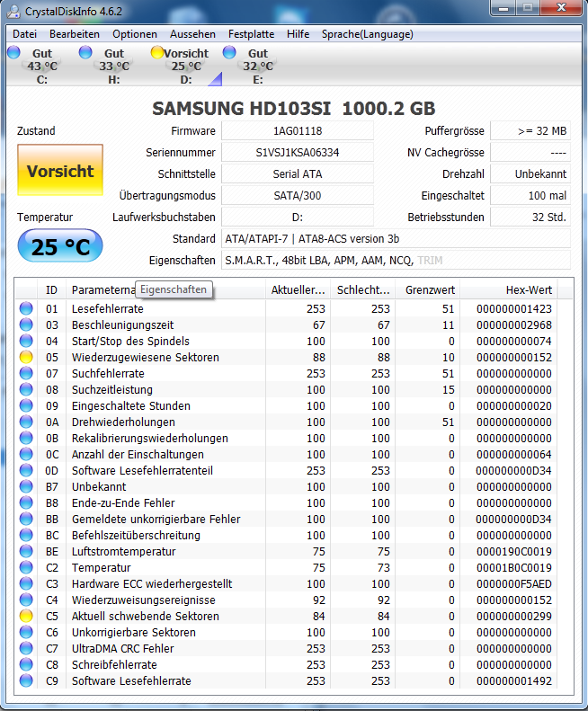Viewport: 588px width, 711px height.
Task: Click the Betriebsstunden value 32 Std.
Action: point(530,218)
